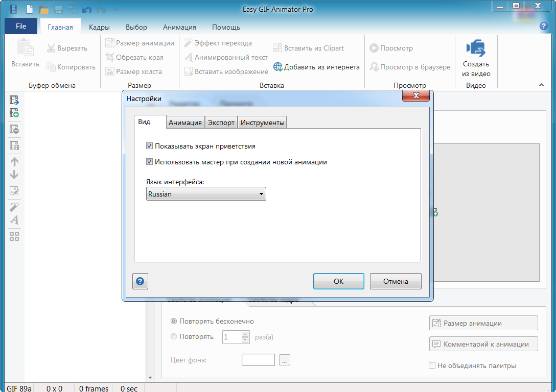This screenshot has height=392, width=556.
Task: Open the help icon at ribbon right
Action: (544, 26)
